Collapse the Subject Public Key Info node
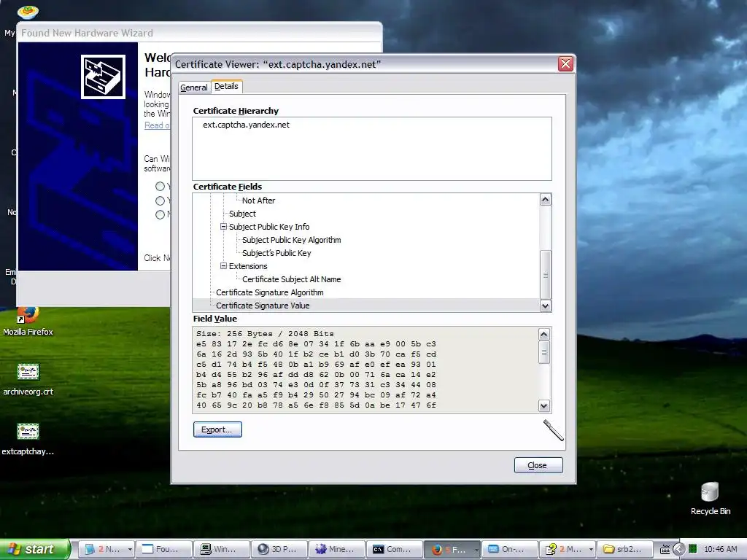The height and width of the screenshot is (560, 747). (x=223, y=227)
